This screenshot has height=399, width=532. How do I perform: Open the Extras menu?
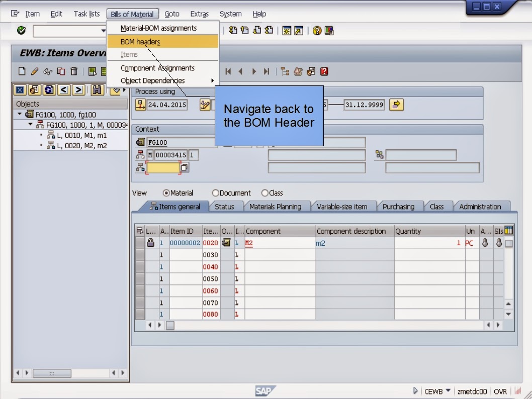pyautogui.click(x=199, y=14)
